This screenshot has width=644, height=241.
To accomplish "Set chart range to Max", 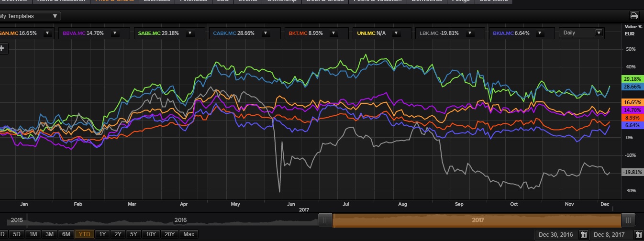I will (x=189, y=234).
